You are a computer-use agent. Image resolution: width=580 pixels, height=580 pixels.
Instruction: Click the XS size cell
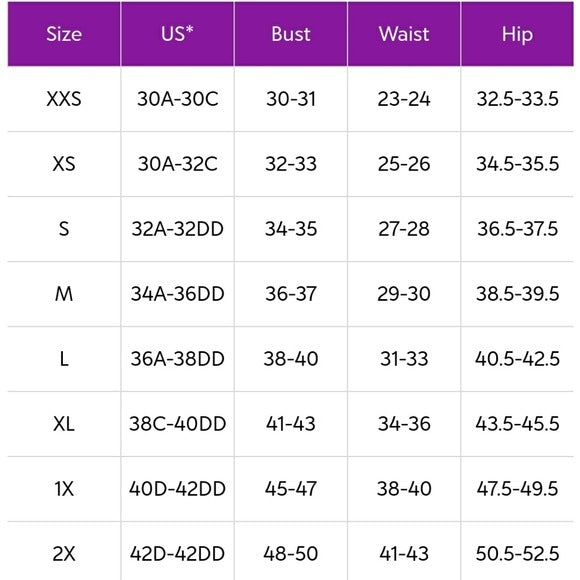(x=64, y=164)
